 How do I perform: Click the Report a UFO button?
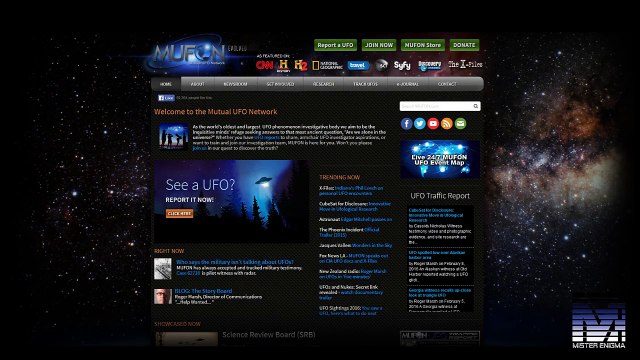point(336,45)
